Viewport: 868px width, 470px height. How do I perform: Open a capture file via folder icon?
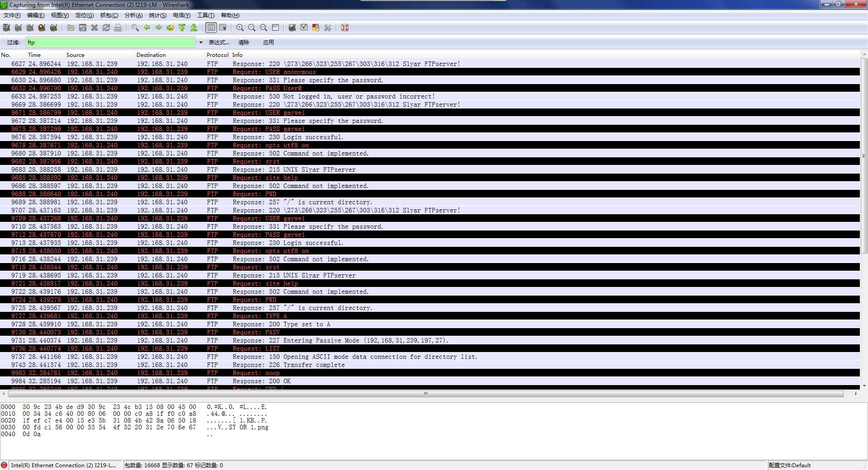point(71,28)
